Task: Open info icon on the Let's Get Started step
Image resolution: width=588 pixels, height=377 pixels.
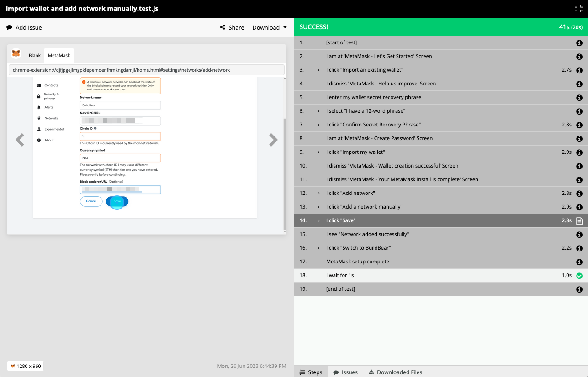Action: click(x=579, y=57)
